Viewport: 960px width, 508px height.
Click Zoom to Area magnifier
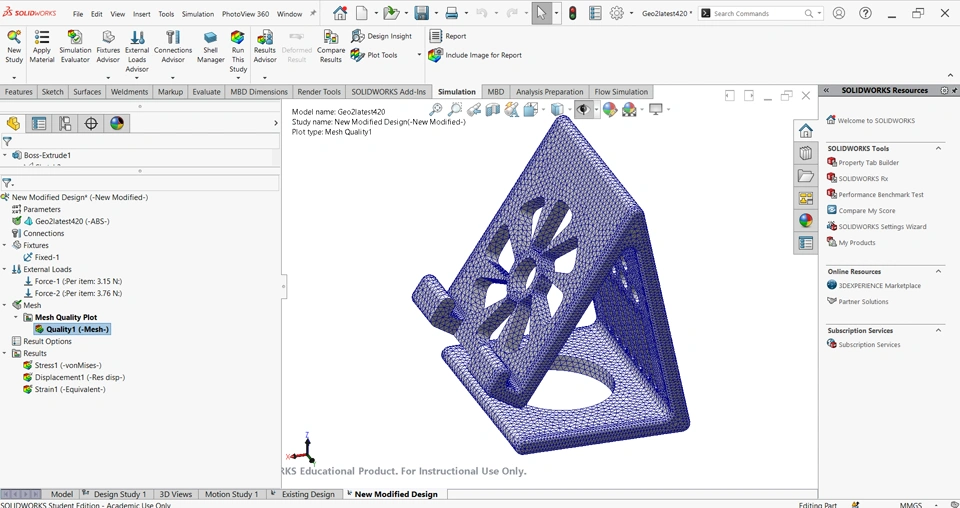(x=455, y=110)
